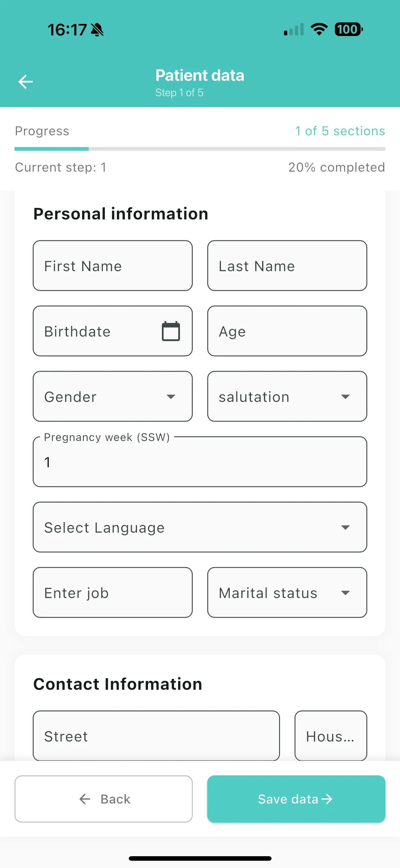Open the Select Language dropdown
Image resolution: width=400 pixels, height=868 pixels.
pyautogui.click(x=200, y=527)
